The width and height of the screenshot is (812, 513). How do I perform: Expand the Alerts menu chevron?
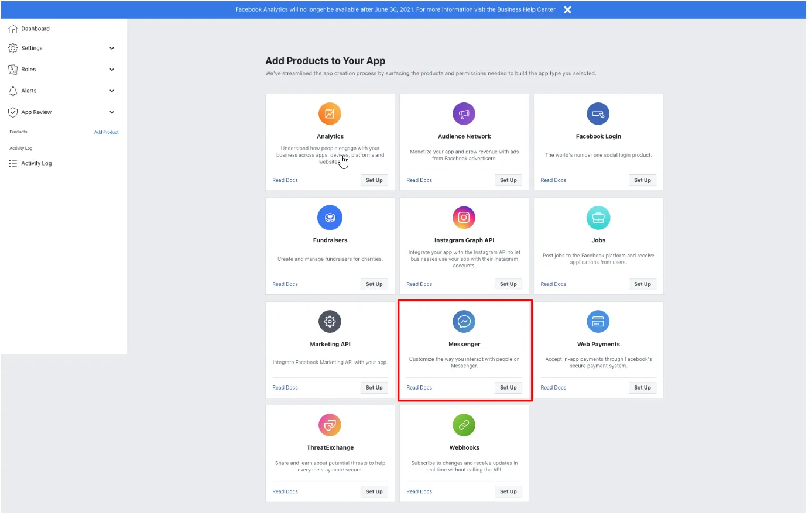[x=112, y=91]
